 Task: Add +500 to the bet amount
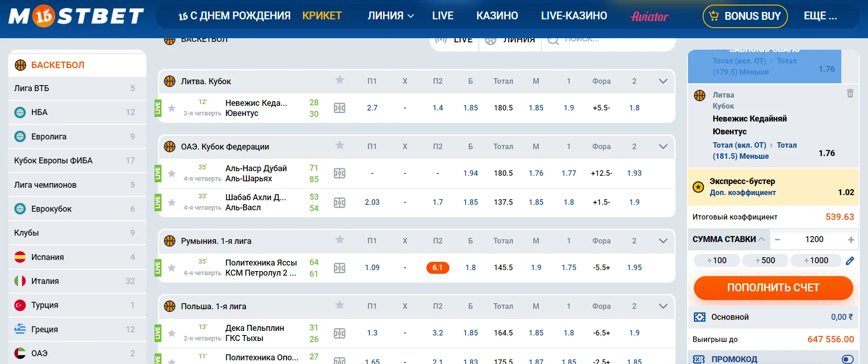[x=765, y=260]
